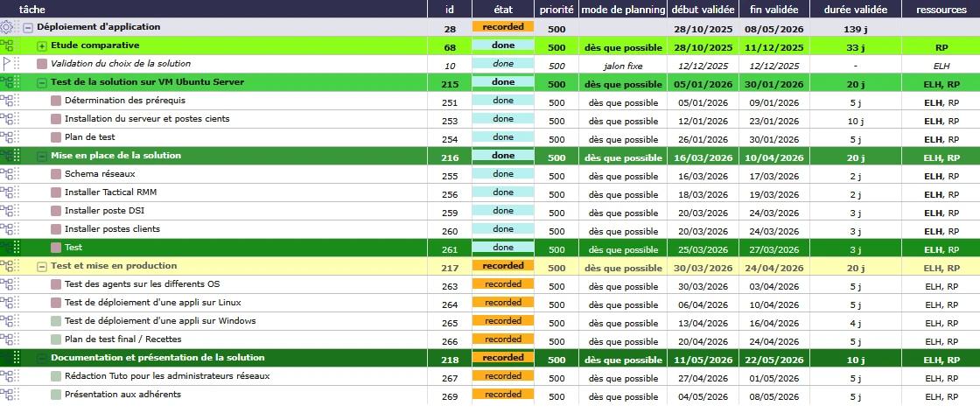
Task: Select the Plan de test final / Recettes task
Action: pos(122,339)
